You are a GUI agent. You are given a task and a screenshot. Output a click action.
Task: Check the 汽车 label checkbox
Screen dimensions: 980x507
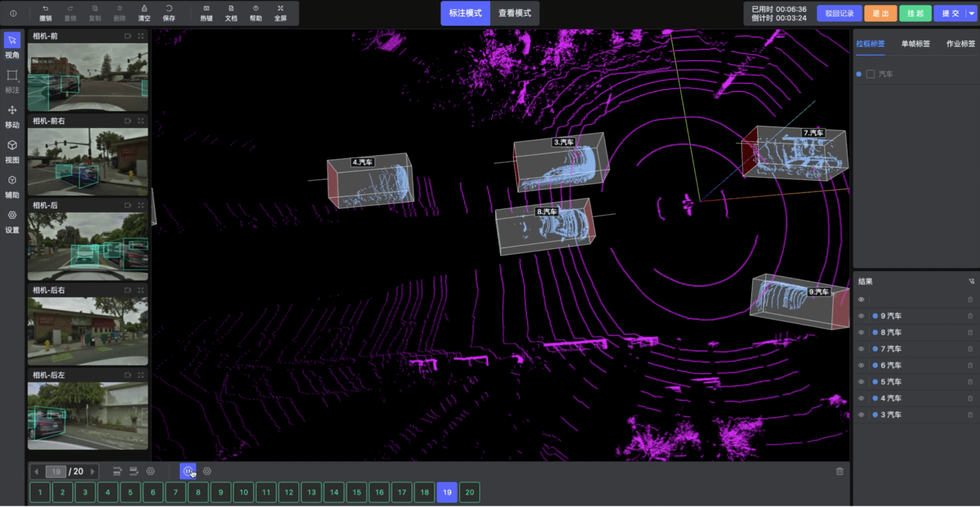[870, 74]
